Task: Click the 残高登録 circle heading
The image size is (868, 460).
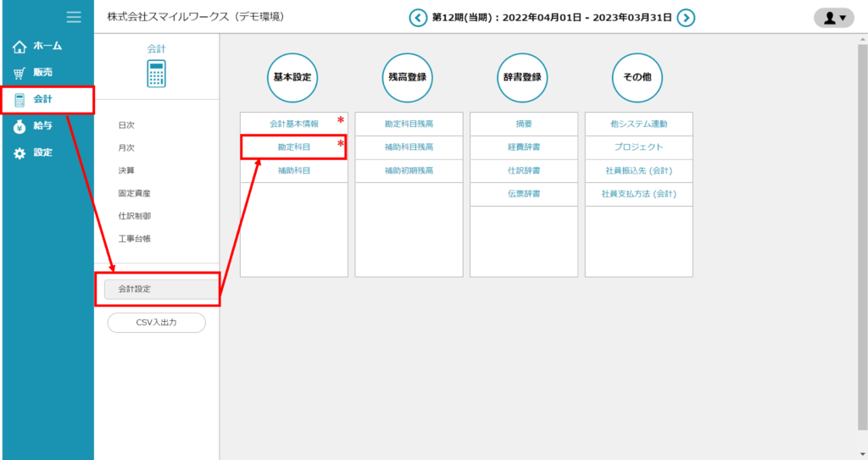Action: coord(408,77)
